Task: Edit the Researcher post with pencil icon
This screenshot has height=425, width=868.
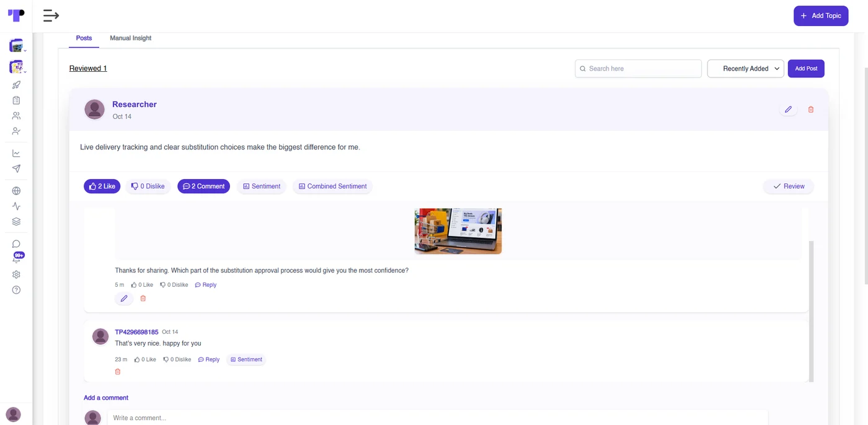Action: [788, 110]
